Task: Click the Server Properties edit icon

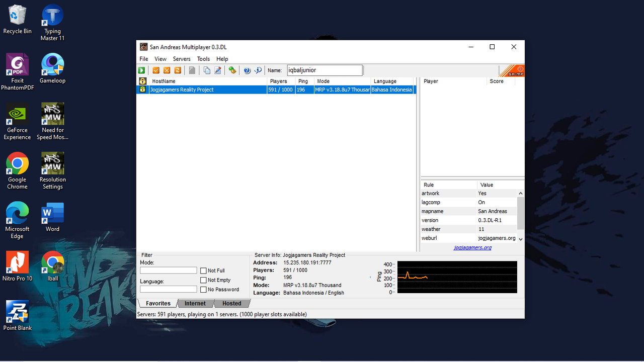Action: coord(218,70)
